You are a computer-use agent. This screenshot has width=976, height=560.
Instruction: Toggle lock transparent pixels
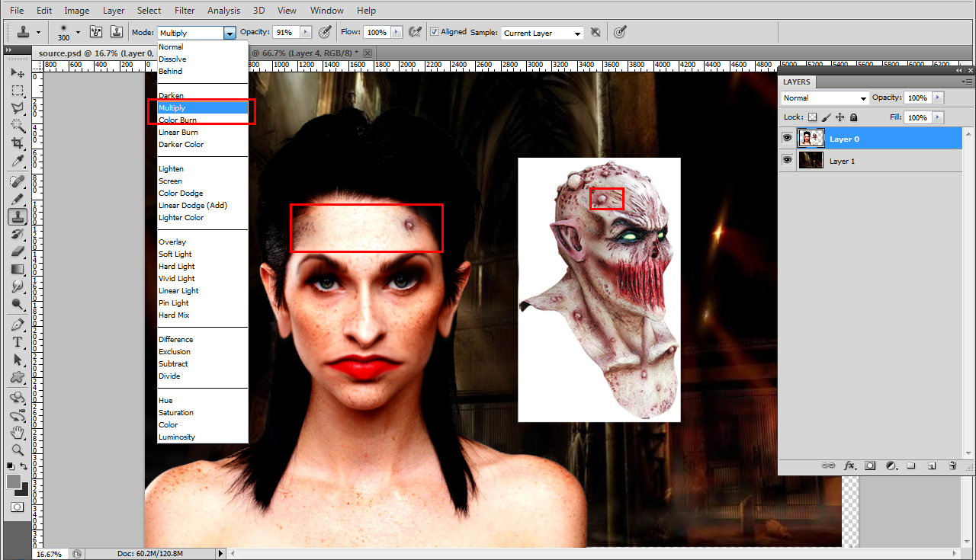pos(812,117)
